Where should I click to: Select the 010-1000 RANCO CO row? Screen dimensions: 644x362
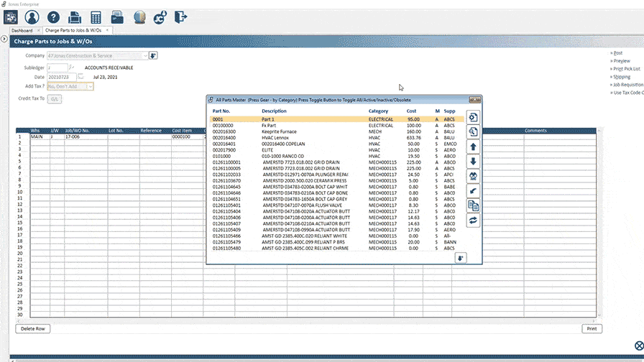click(337, 156)
